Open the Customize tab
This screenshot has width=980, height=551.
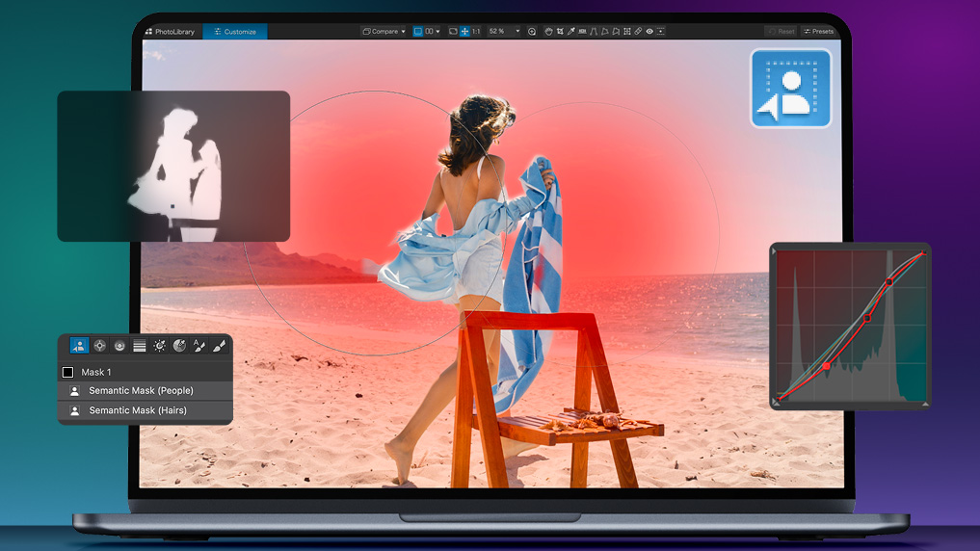235,31
